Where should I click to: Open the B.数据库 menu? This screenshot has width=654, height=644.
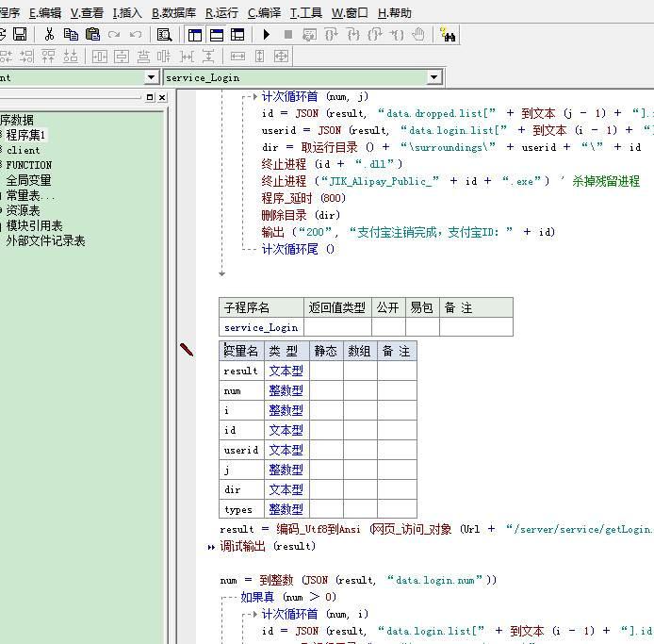coord(173,13)
